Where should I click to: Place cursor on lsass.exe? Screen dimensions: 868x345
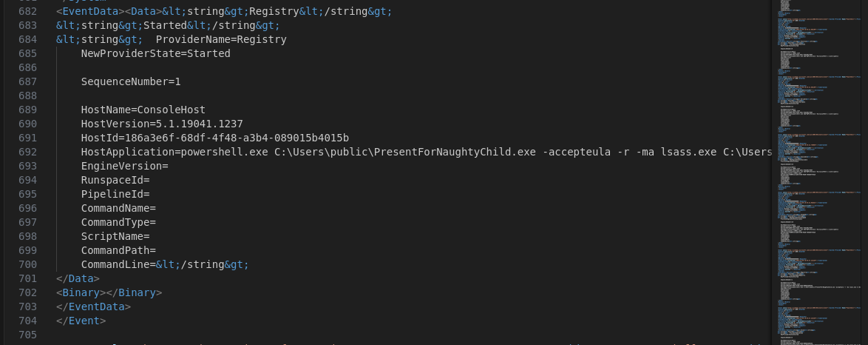click(689, 152)
